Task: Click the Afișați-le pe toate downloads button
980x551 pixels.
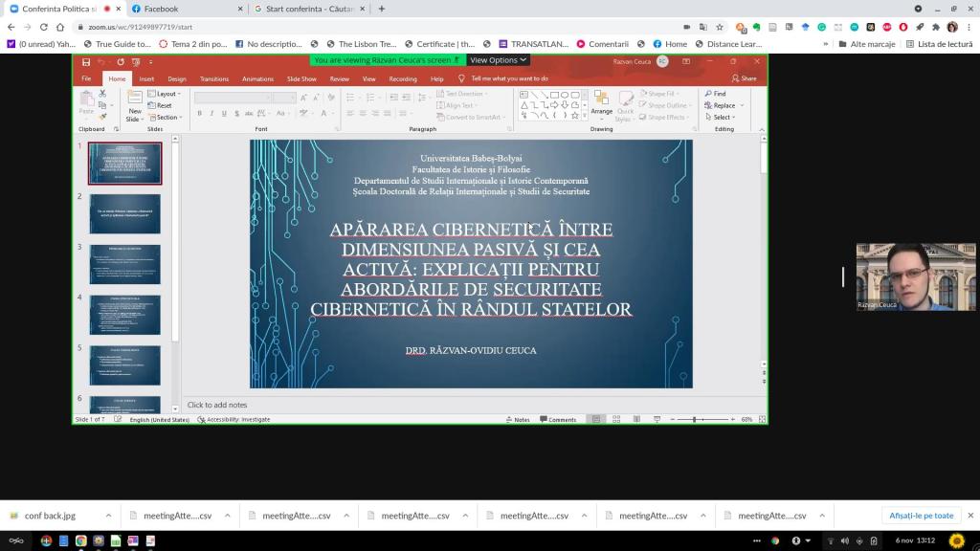Action: coord(921,516)
